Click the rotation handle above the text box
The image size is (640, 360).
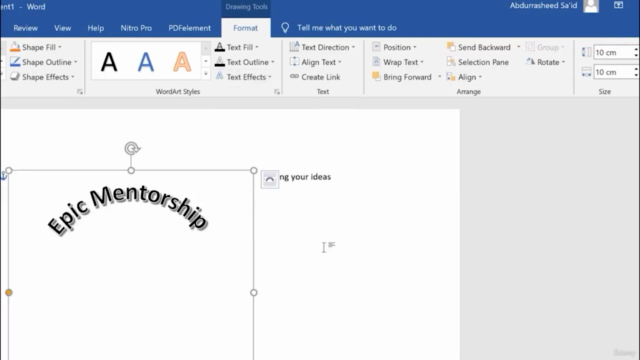pos(132,148)
